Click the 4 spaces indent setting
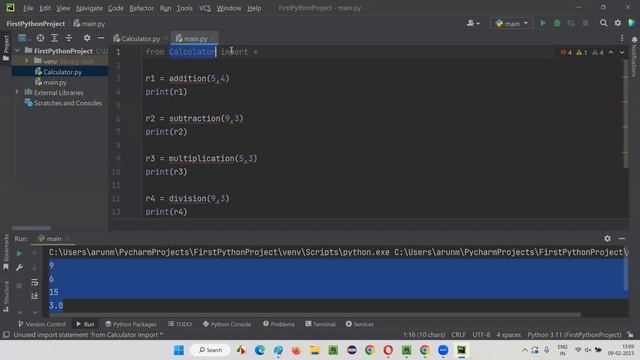The image size is (640, 360). coord(509,335)
